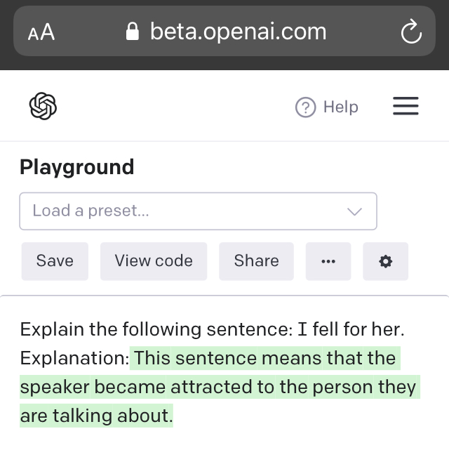Viewport: 449px width, 476px height.
Task: Place the cursor in the 'Explain the following sentence' line
Action: [x=210, y=329]
